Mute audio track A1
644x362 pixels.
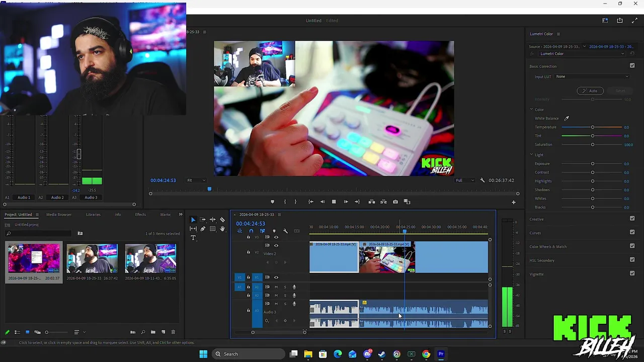click(276, 287)
